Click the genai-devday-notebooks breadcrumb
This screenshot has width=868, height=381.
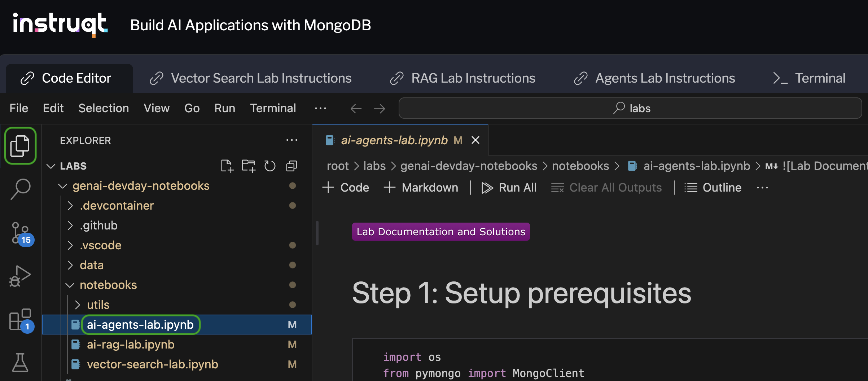point(469,166)
